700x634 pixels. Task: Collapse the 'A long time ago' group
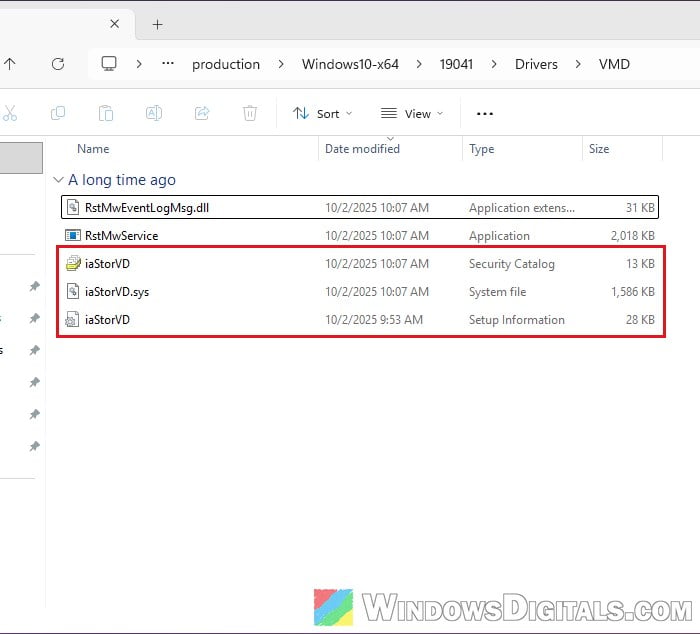pyautogui.click(x=58, y=179)
